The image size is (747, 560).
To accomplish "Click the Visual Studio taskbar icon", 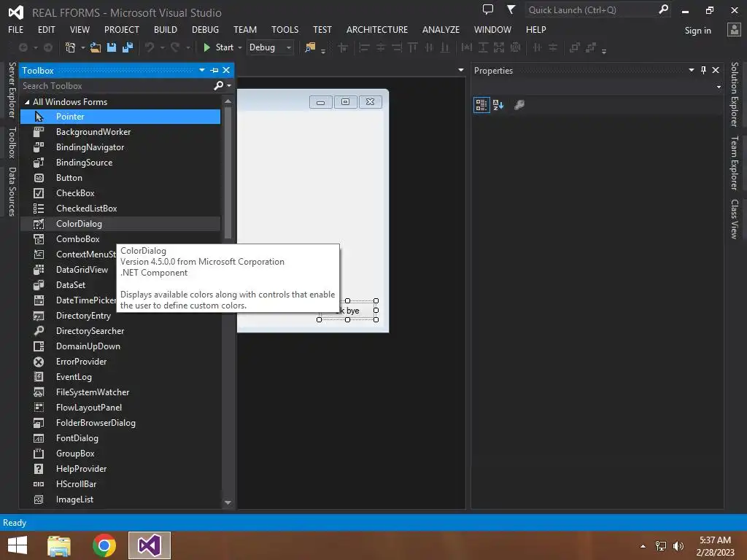I will (149, 545).
